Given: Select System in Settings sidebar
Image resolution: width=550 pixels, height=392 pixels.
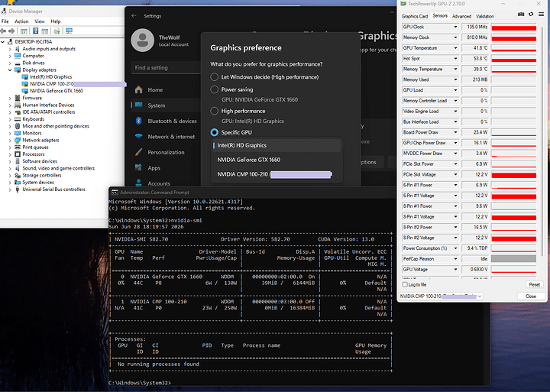Looking at the screenshot, I should pos(166,105).
